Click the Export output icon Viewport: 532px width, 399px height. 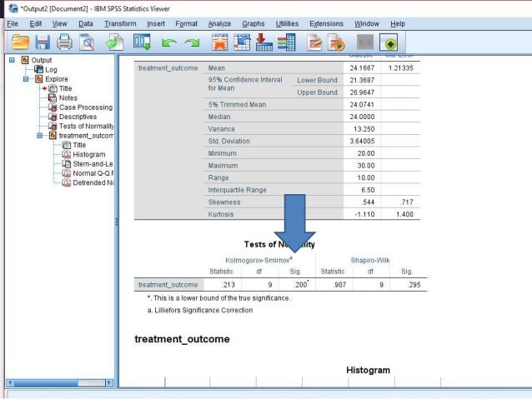point(114,42)
